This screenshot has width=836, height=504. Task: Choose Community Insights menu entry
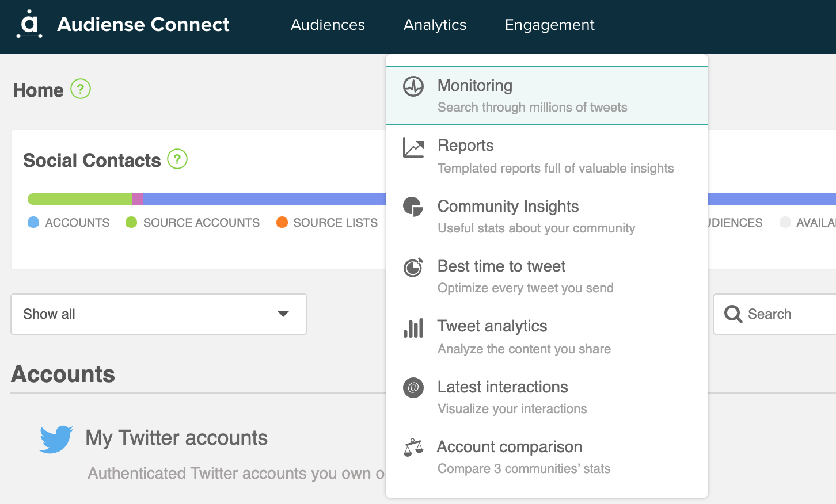point(547,216)
